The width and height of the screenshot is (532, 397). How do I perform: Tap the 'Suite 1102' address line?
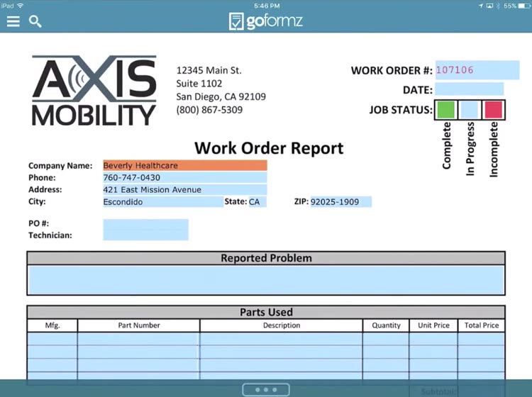coord(199,84)
